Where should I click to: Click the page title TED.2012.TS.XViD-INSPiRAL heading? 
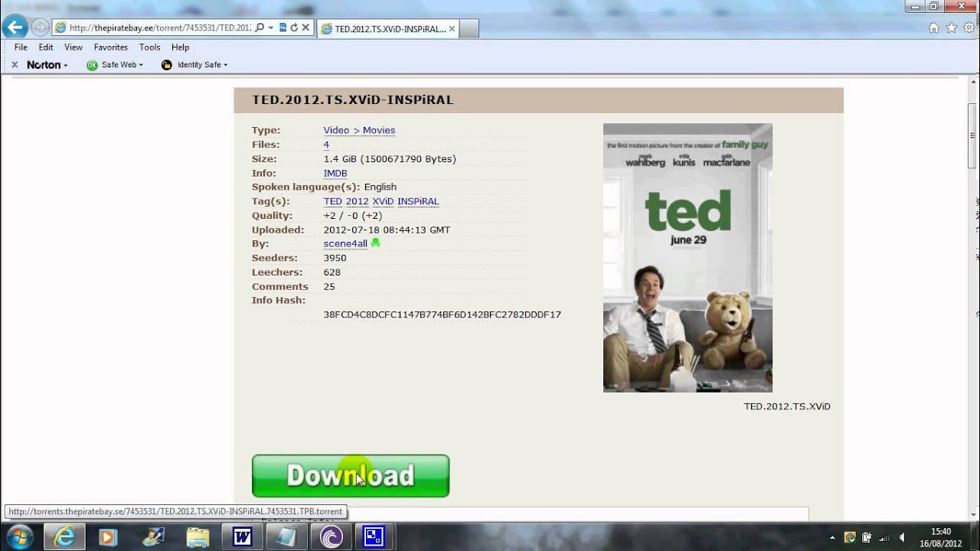pos(353,99)
